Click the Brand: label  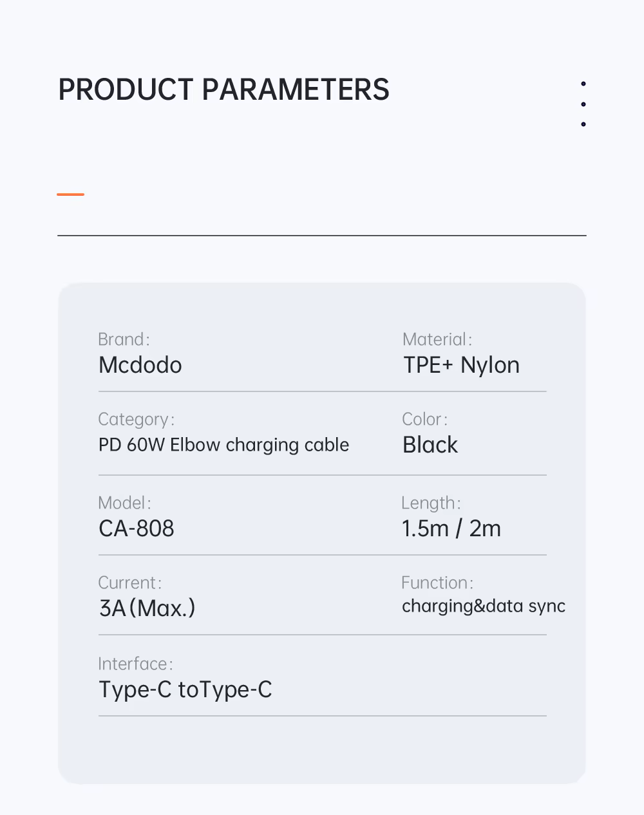[x=124, y=339]
